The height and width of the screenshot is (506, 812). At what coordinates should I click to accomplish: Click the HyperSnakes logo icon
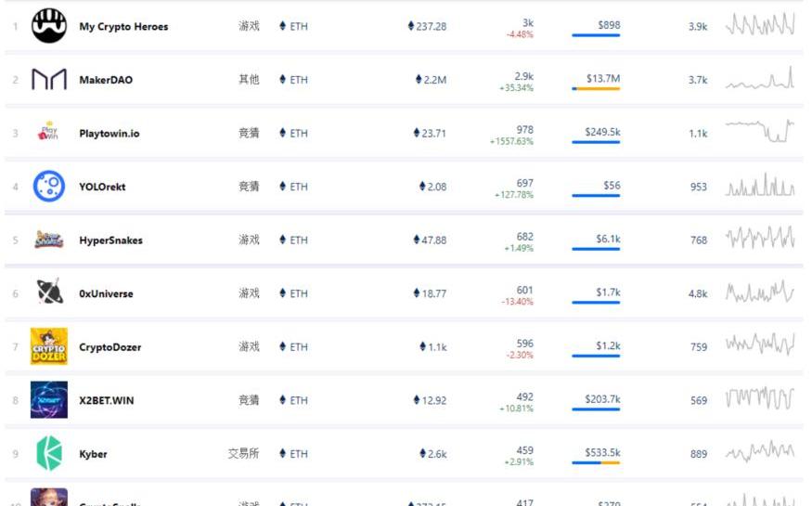[49, 240]
